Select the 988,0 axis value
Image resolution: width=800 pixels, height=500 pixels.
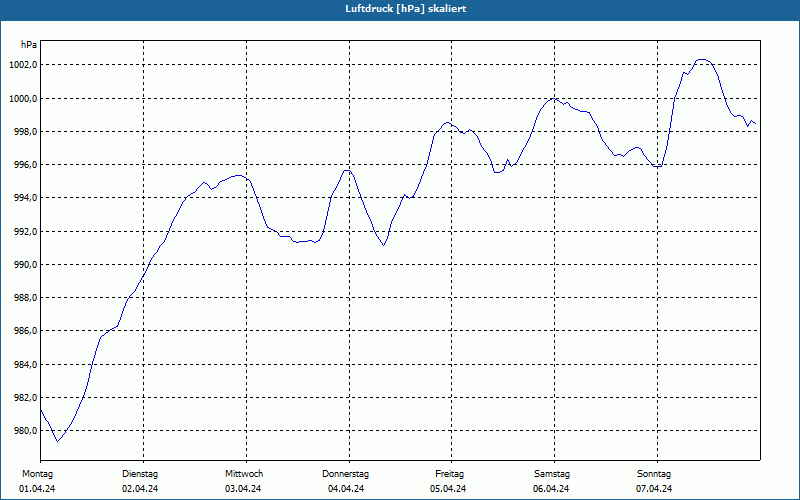[26, 298]
